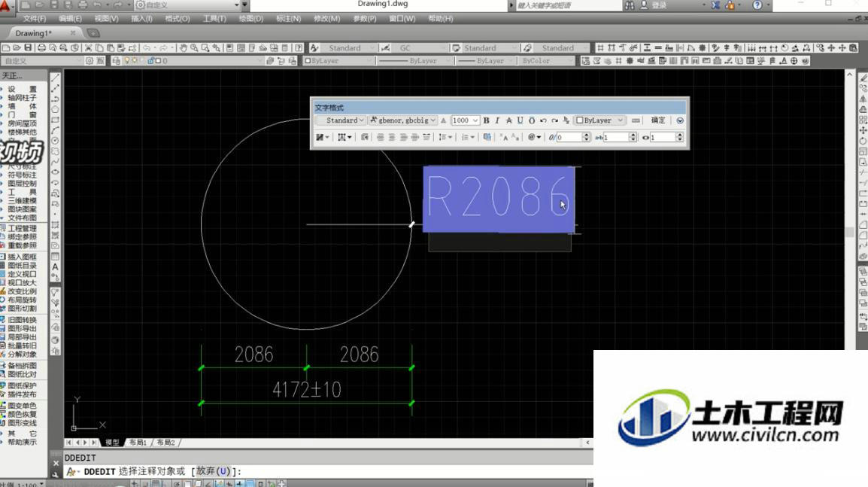868x487 pixels.
Task: Toggle overline in the text format toolbar
Action: point(532,120)
